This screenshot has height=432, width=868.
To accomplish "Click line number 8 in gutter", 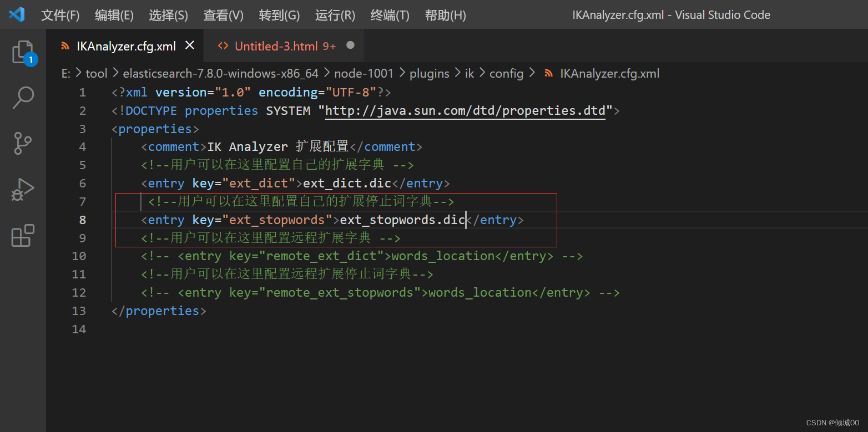I will click(x=83, y=220).
